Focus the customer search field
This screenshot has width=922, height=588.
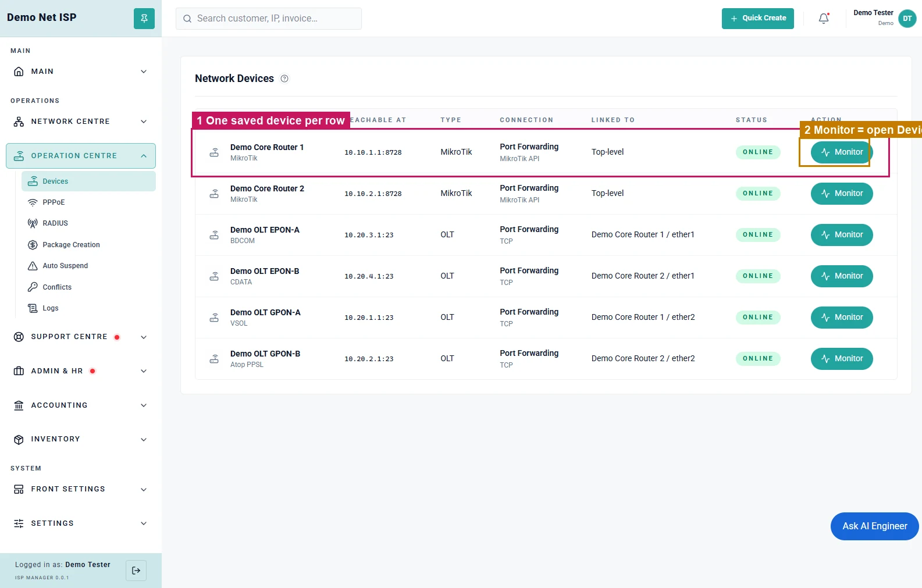pyautogui.click(x=269, y=19)
